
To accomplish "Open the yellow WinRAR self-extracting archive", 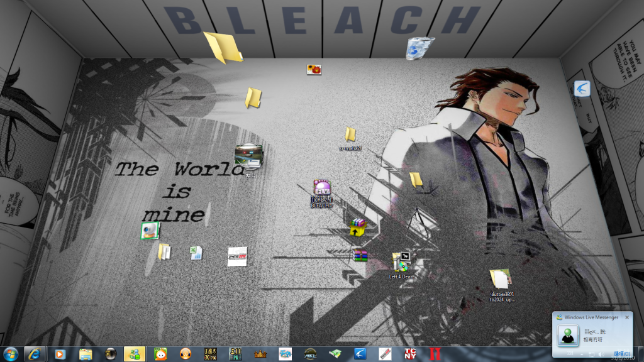I will 358,227.
